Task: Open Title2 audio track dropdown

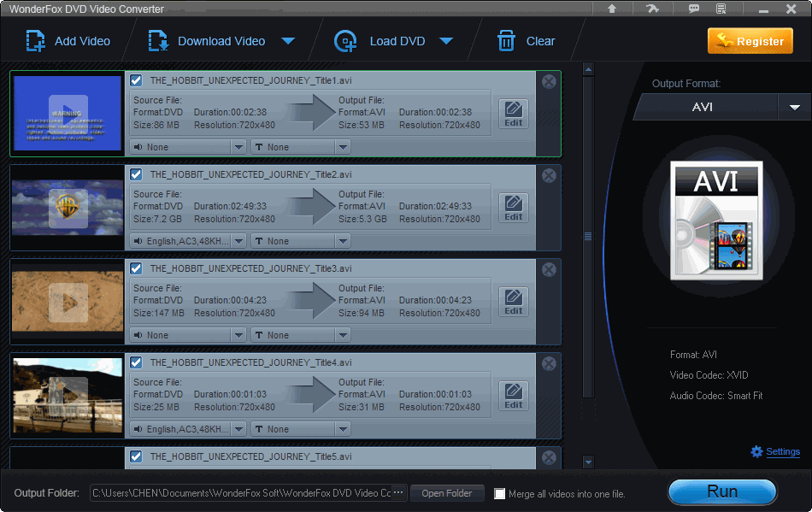Action: point(187,241)
